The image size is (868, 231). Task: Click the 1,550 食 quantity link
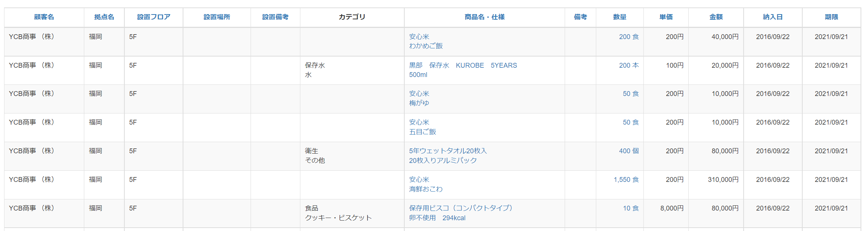pyautogui.click(x=626, y=180)
